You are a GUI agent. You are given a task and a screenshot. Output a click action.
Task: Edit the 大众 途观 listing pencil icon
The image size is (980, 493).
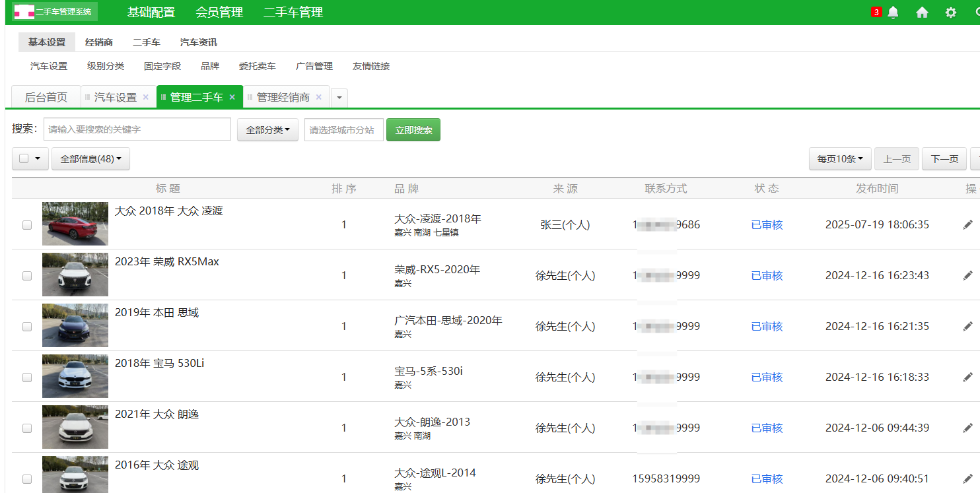click(x=967, y=478)
